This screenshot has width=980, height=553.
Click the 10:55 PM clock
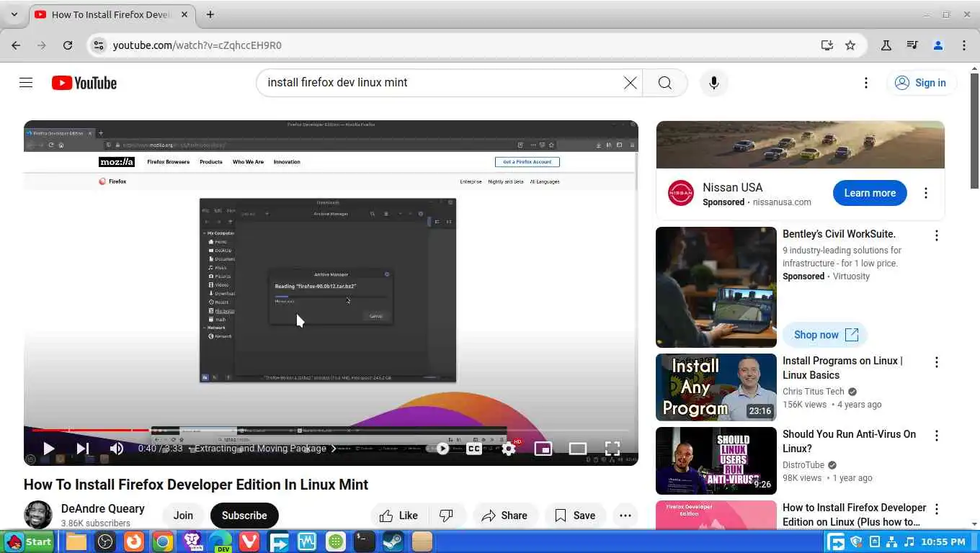pyautogui.click(x=943, y=541)
